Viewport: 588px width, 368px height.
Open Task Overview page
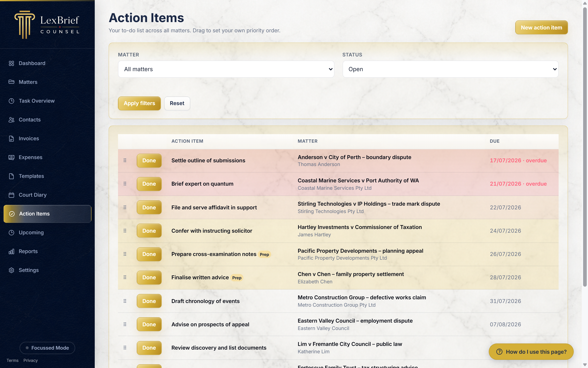[x=47, y=101]
